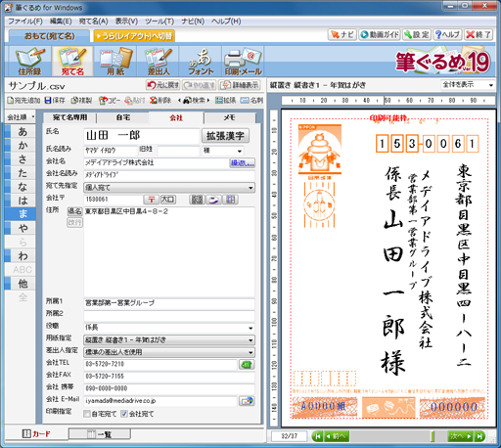Click 元に戻す undo button
The width and height of the screenshot is (501, 448).
click(162, 85)
